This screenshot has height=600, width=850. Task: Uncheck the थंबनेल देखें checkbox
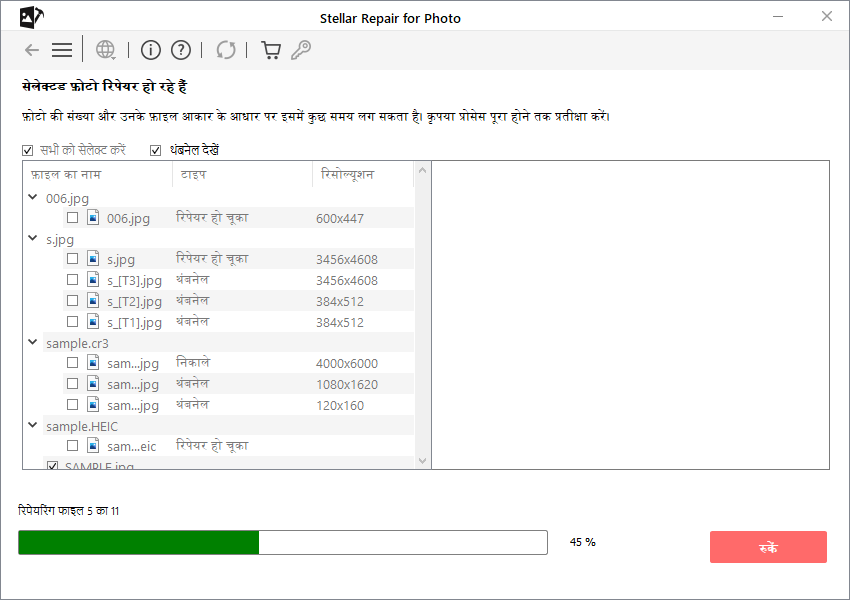156,150
